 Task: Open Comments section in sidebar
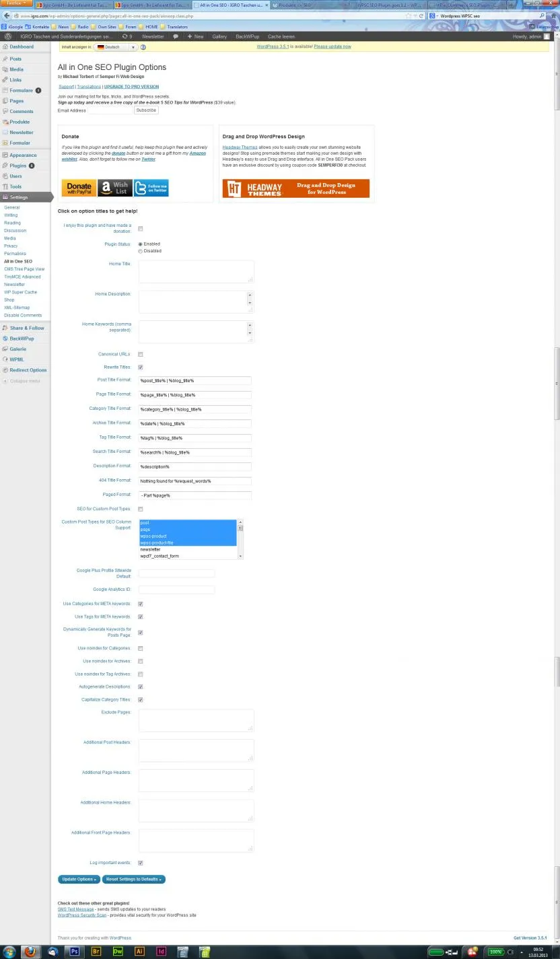pos(21,111)
